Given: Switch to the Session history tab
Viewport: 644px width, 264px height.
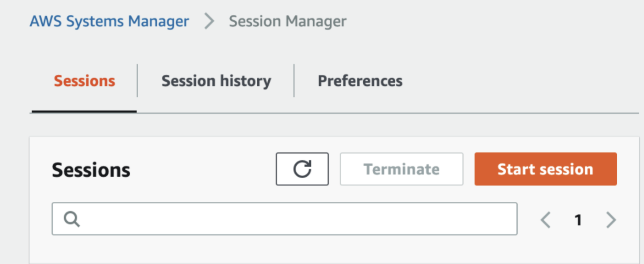Looking at the screenshot, I should tap(216, 81).
